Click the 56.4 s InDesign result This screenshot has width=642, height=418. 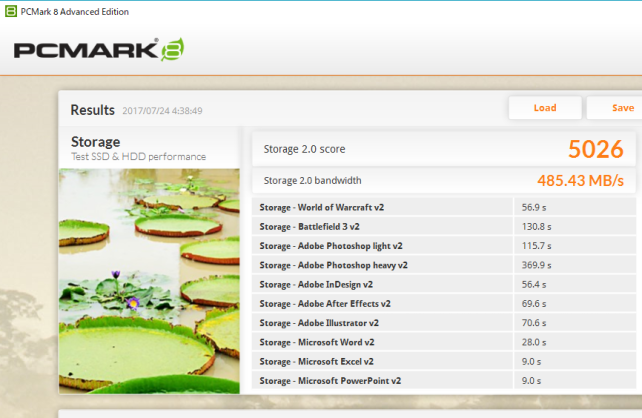pos(533,285)
